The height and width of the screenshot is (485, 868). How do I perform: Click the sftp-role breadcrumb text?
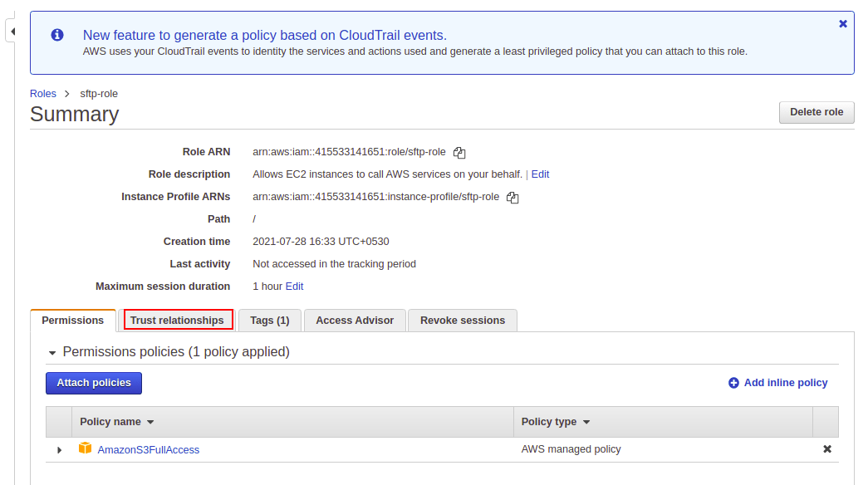99,94
